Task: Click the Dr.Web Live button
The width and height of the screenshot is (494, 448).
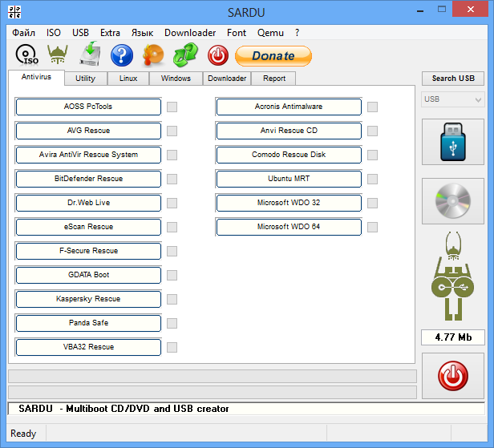Action: (88, 203)
